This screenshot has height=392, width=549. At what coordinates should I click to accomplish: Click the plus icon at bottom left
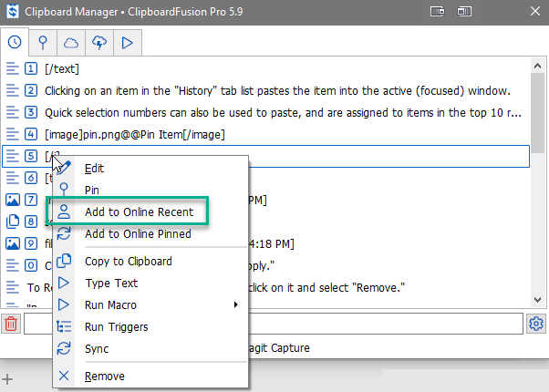pos(7,379)
